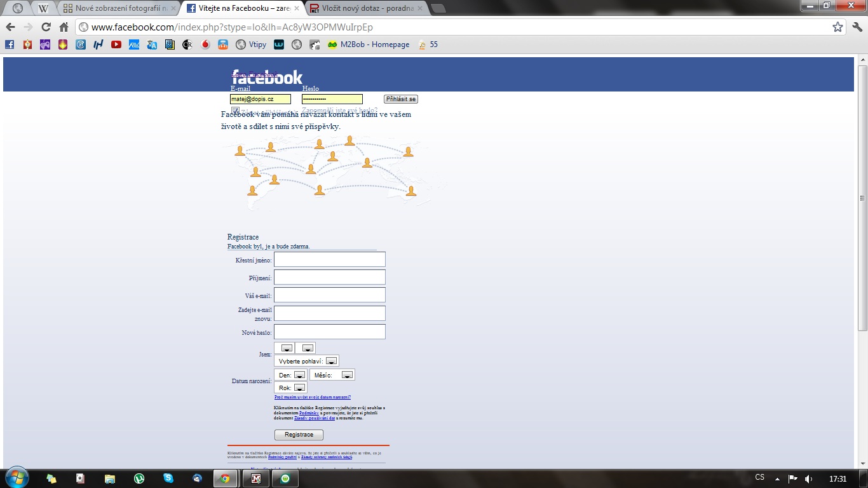Image resolution: width=868 pixels, height=488 pixels.
Task: Open the translator bookmark icon
Action: pos(152,44)
